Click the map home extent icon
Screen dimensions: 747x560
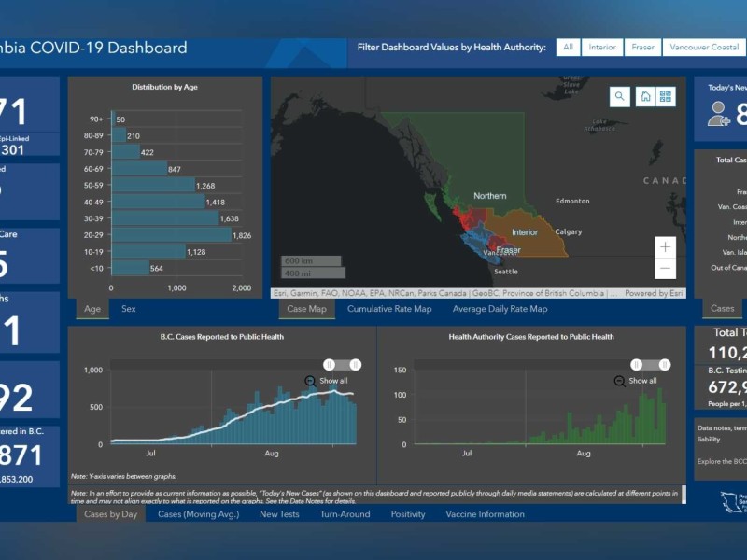[644, 96]
